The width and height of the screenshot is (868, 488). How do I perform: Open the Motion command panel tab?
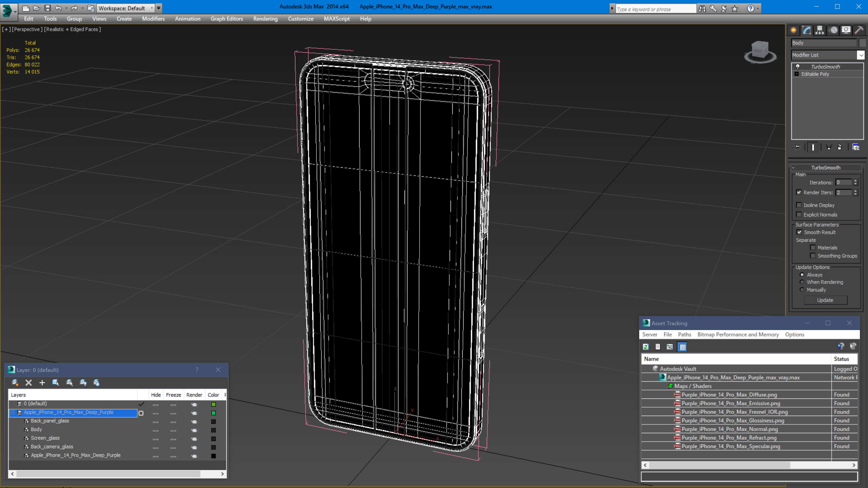pos(833,30)
